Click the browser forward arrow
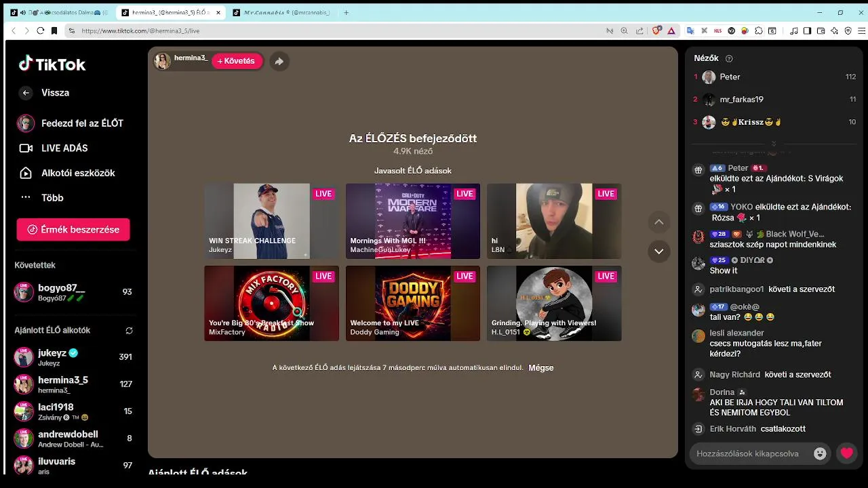This screenshot has width=868, height=488. pos(27,30)
